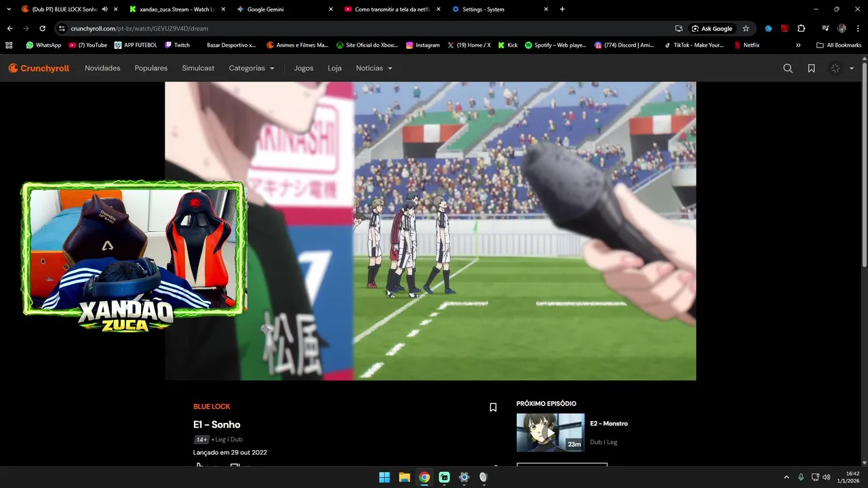Open the red extension icon in toolbar

pos(785,28)
